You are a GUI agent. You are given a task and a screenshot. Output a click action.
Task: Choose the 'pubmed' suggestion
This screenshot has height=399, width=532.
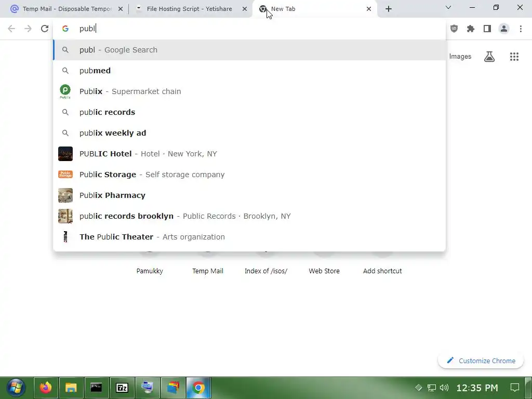click(x=249, y=71)
